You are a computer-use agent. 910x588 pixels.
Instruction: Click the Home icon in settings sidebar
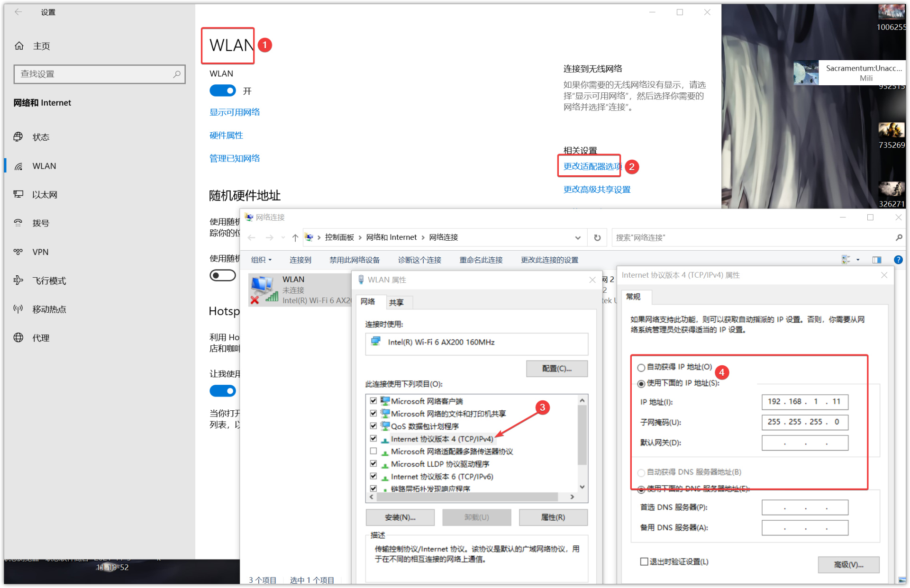click(19, 46)
